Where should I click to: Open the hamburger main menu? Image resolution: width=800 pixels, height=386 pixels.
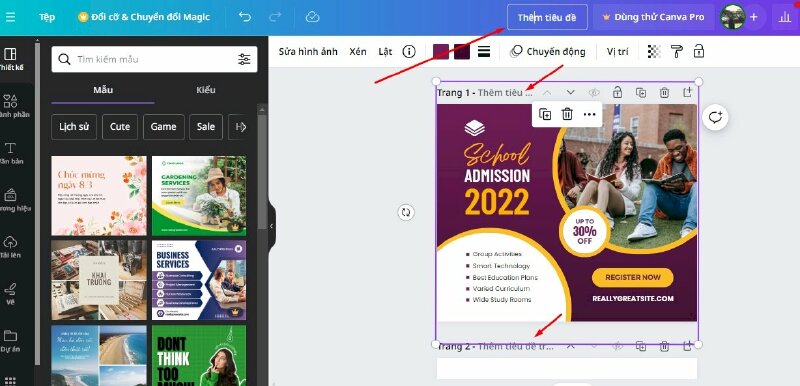[9, 17]
